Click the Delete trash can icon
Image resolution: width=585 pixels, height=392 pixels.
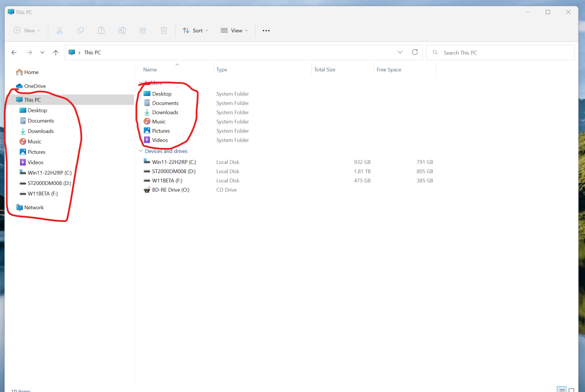(x=164, y=31)
